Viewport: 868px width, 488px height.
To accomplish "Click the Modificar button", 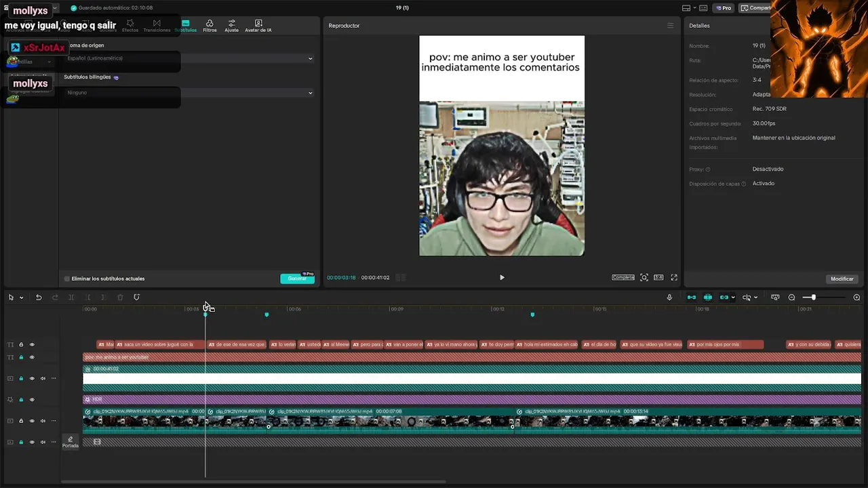I will 842,279.
